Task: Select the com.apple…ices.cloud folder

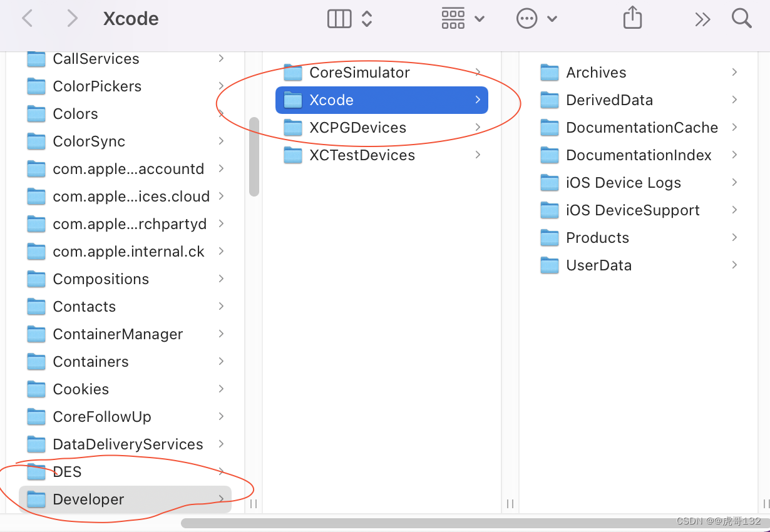Action: [125, 197]
